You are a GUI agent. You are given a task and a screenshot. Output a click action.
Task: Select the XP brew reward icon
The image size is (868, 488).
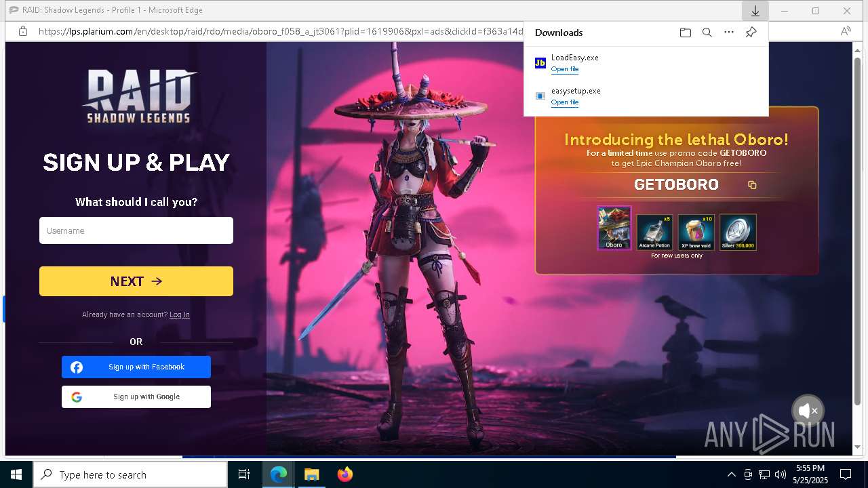coord(696,232)
